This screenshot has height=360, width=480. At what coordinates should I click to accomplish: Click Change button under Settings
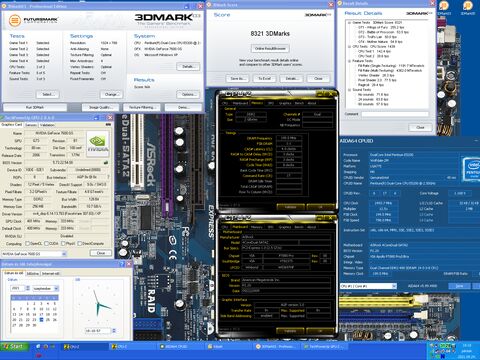tap(111, 94)
